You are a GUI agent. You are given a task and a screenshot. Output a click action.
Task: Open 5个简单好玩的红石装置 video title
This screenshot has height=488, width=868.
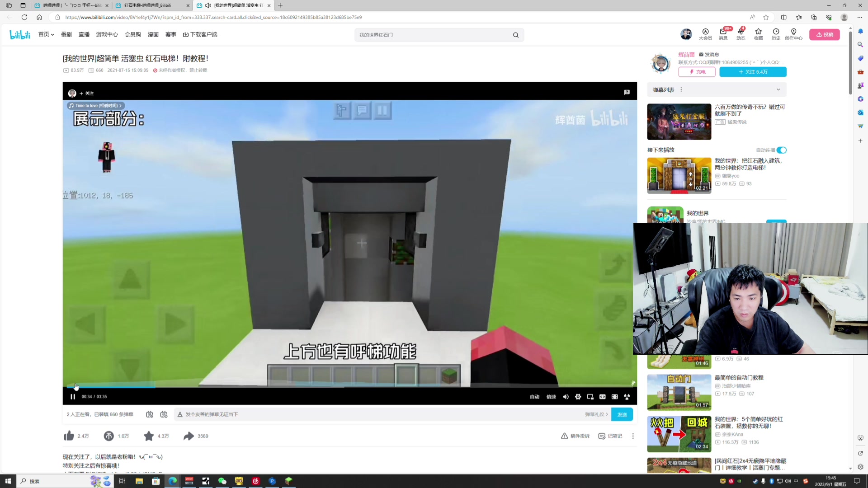[x=749, y=422]
